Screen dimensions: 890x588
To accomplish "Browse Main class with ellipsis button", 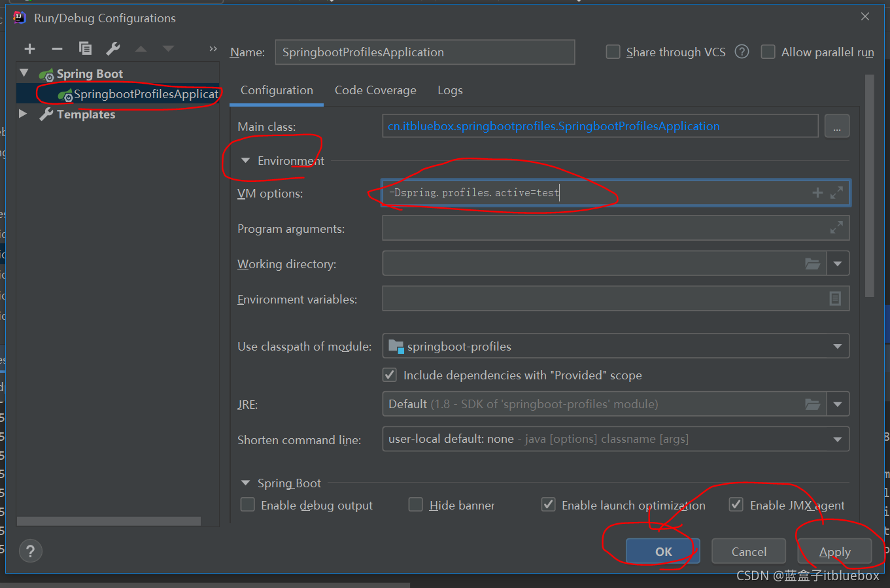I will tap(837, 126).
